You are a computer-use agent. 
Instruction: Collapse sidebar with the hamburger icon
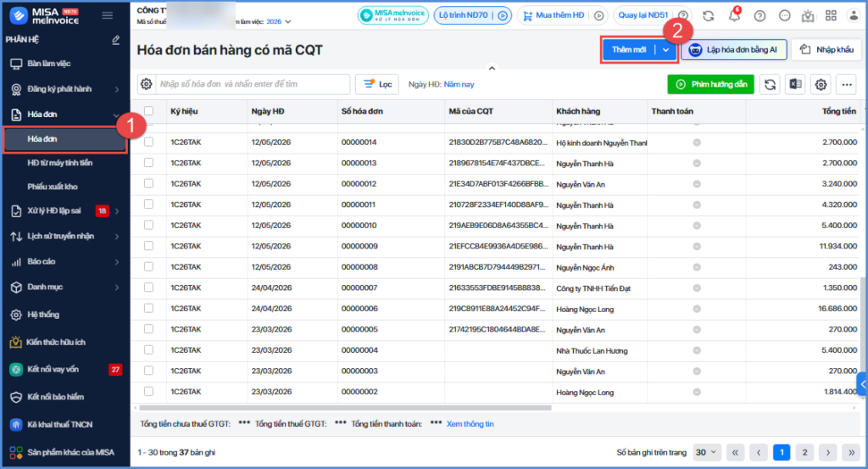[x=108, y=15]
